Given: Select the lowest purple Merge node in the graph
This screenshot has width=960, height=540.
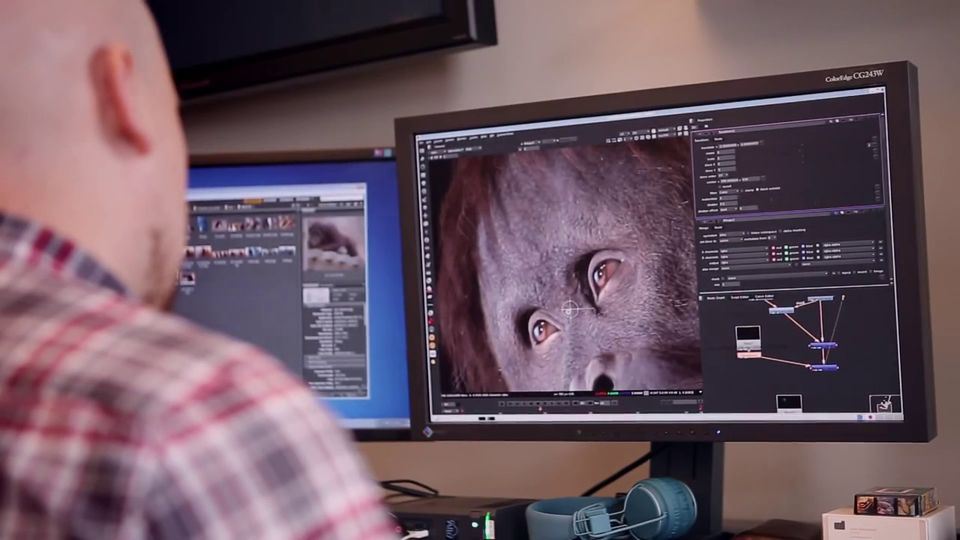Looking at the screenshot, I should (x=823, y=367).
